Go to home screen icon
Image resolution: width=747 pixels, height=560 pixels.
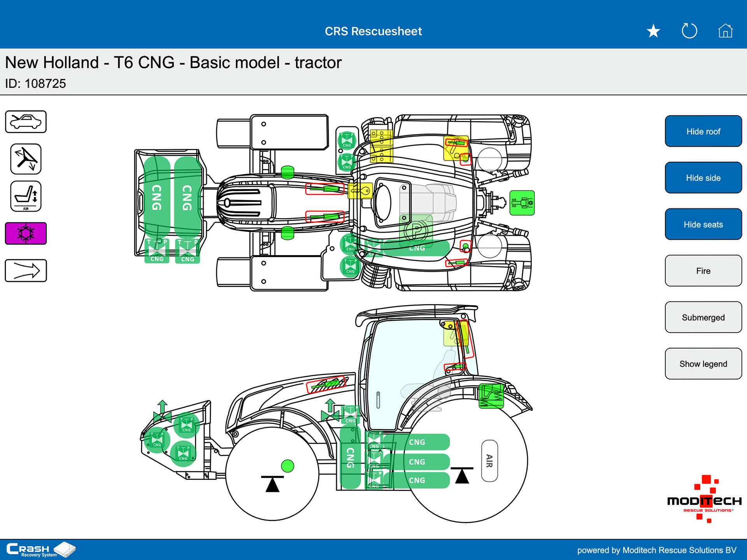tap(725, 31)
